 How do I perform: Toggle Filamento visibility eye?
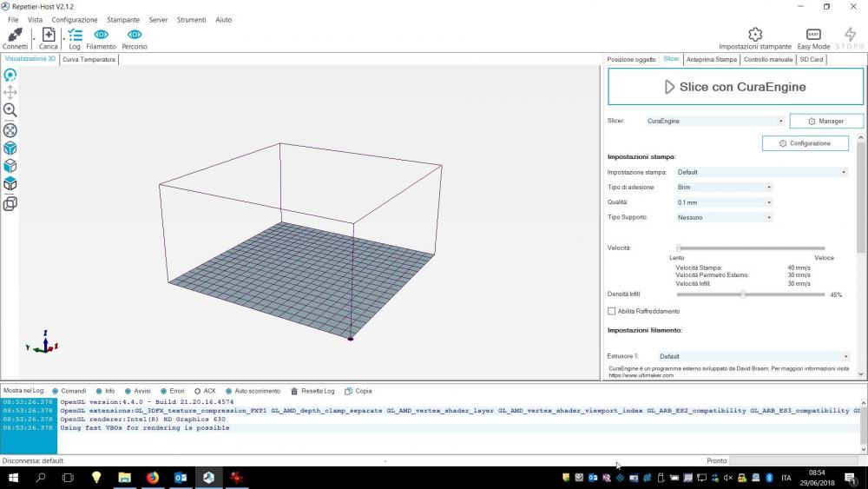coord(101,35)
